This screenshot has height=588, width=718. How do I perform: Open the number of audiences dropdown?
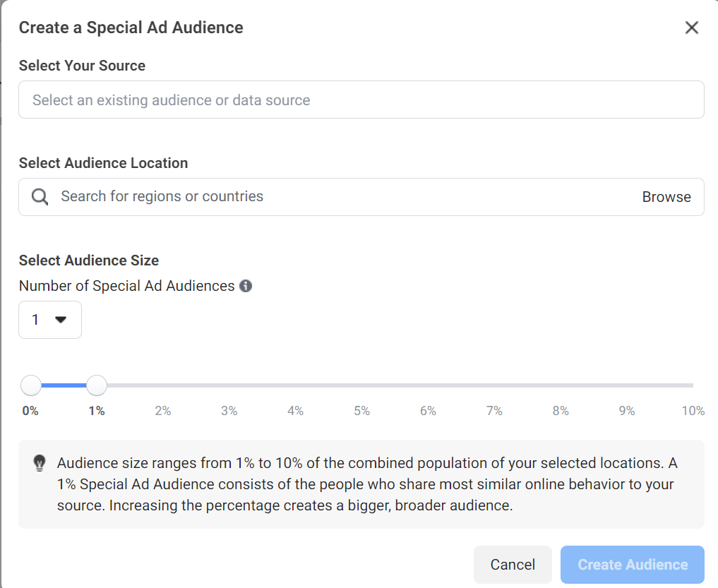[x=50, y=320]
